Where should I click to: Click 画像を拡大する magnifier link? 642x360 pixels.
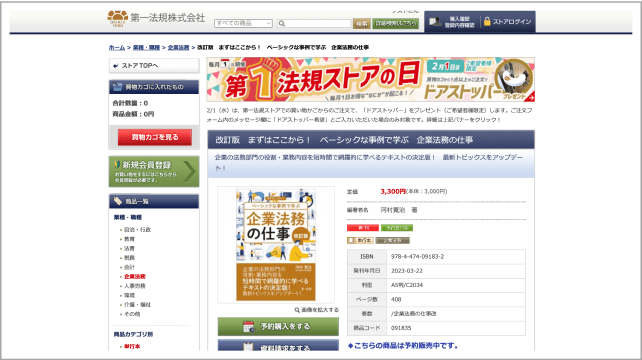pyautogui.click(x=316, y=310)
